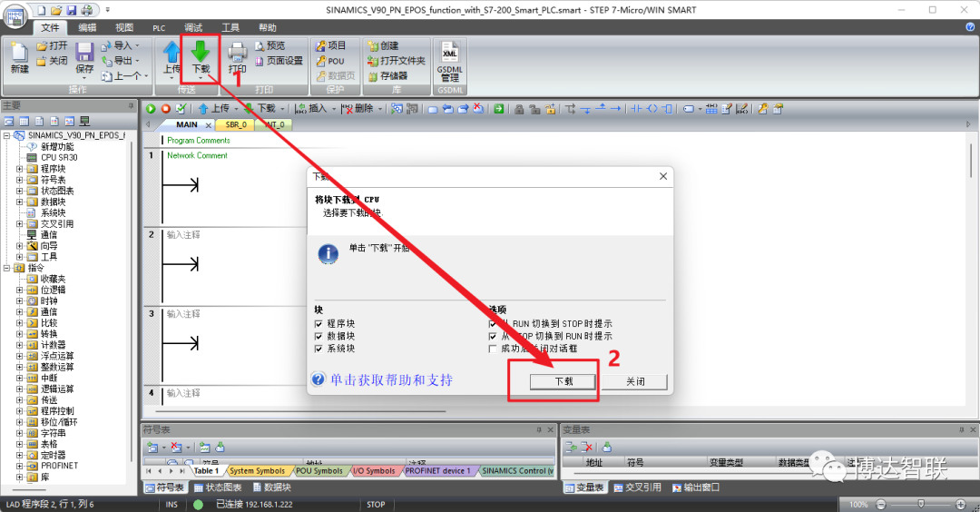Click the New project icon in the ribbon
This screenshot has width=980, height=512.
click(x=19, y=52)
